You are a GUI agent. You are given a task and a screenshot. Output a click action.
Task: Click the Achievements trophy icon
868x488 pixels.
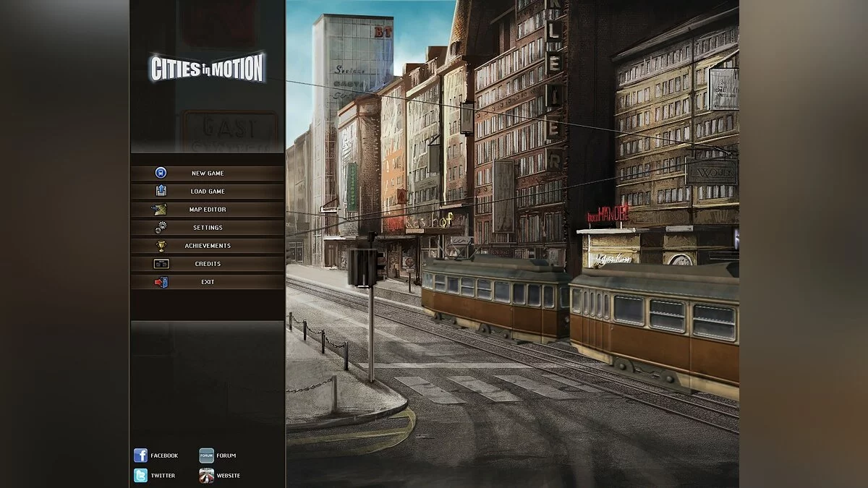click(161, 245)
